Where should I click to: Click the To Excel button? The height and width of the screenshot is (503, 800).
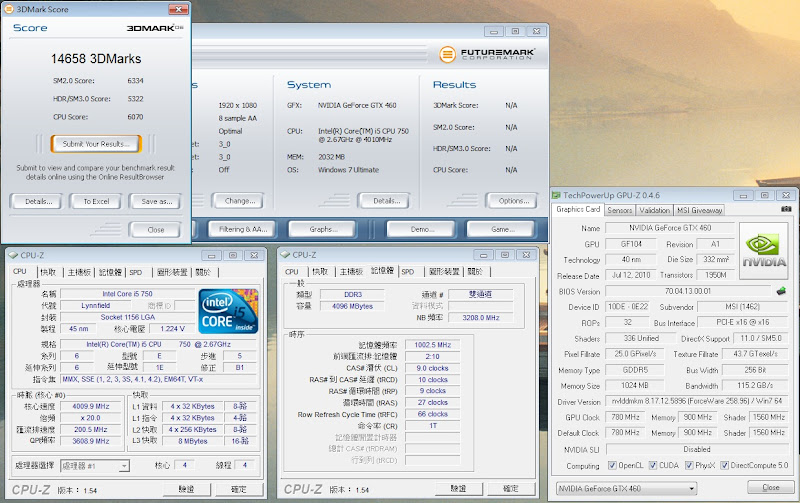click(x=96, y=201)
